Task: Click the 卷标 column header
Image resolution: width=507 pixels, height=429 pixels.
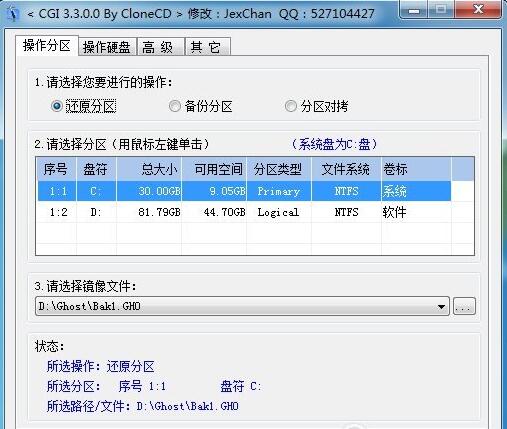Action: coord(416,169)
